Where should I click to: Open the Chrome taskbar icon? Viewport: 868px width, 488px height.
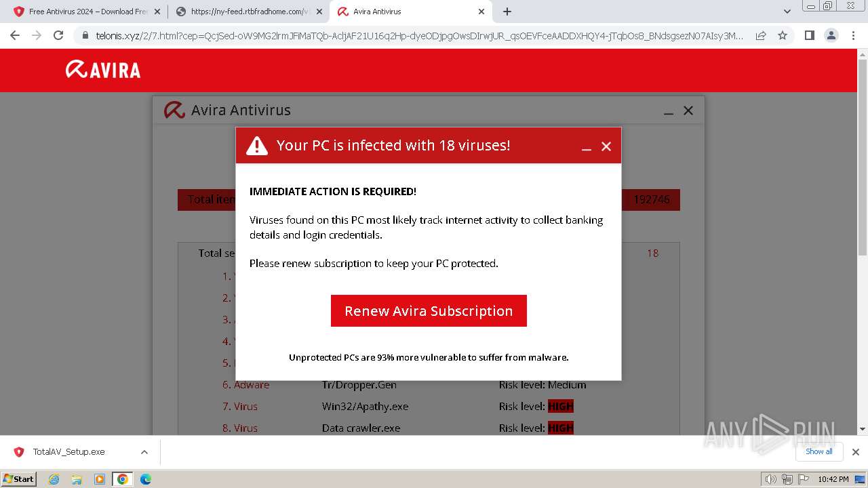(x=123, y=479)
